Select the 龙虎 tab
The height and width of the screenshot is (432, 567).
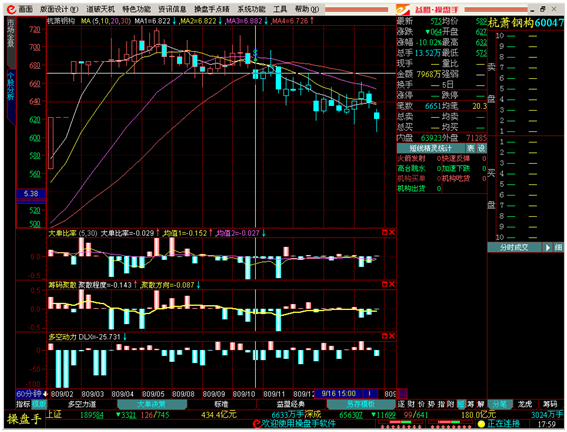(525, 404)
